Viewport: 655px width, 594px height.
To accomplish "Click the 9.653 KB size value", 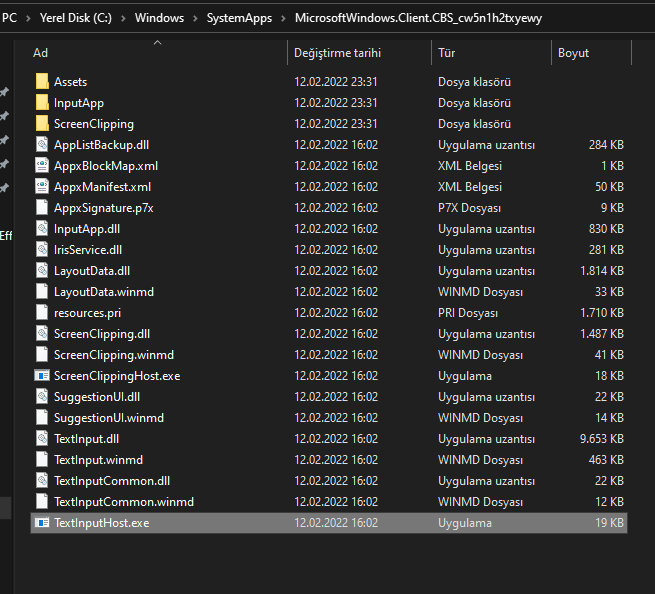I will tap(602, 439).
